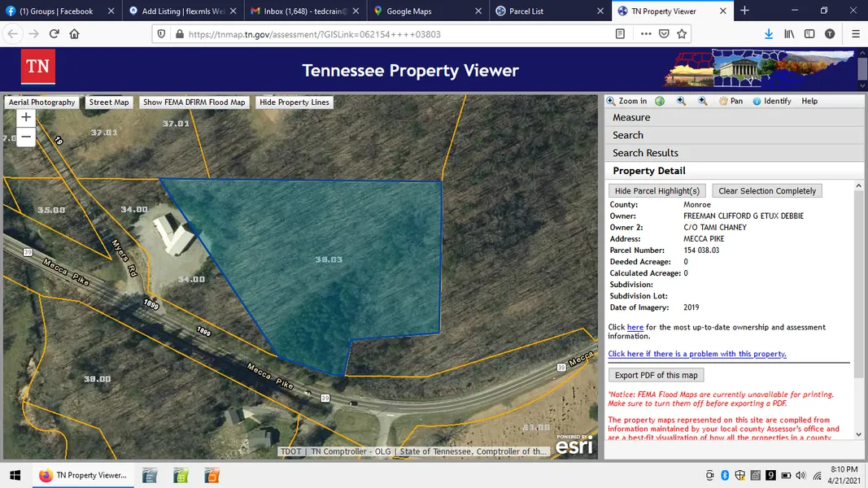
Task: Open link to report property problem
Action: coord(697,354)
